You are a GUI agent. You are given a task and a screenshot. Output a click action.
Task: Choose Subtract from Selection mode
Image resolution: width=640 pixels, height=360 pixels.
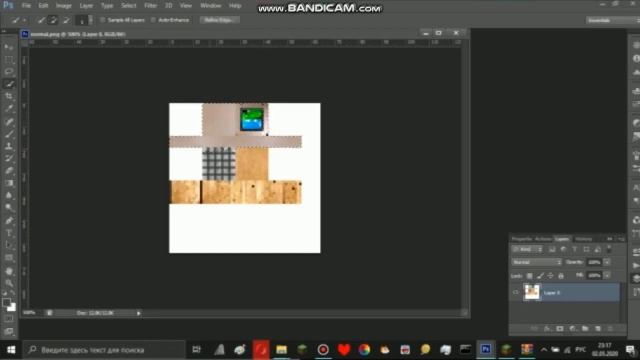pos(66,20)
